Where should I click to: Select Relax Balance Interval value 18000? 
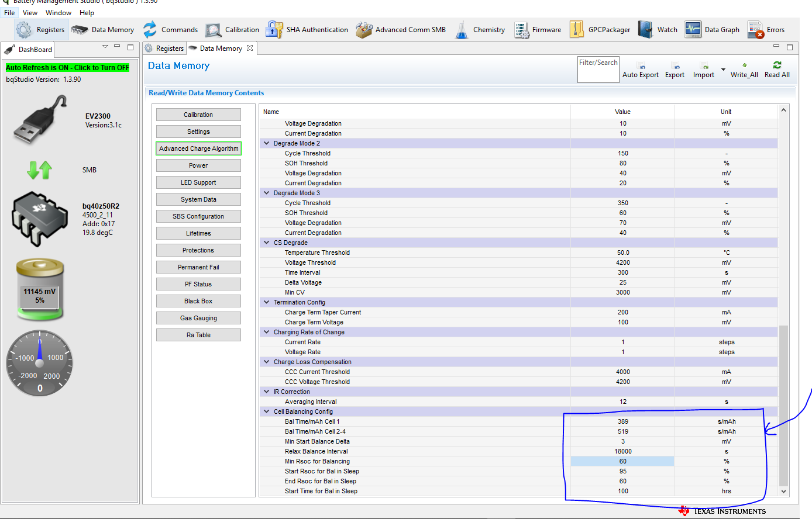coord(622,452)
